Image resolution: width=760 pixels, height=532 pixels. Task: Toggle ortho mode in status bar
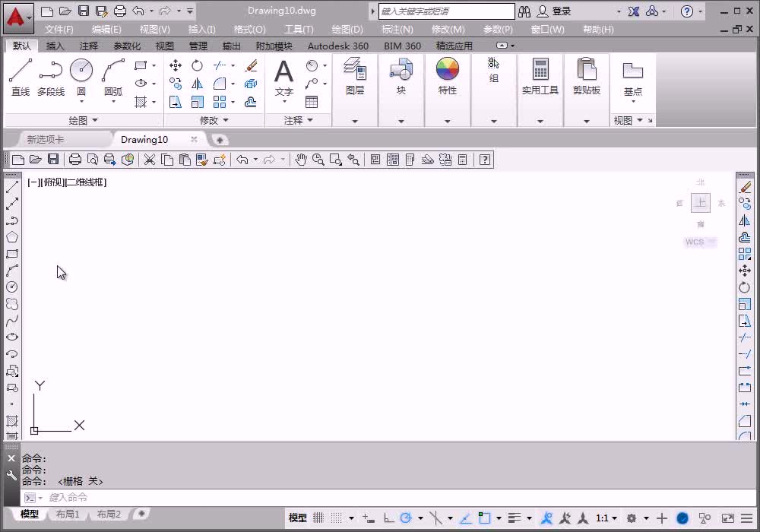tap(388, 518)
